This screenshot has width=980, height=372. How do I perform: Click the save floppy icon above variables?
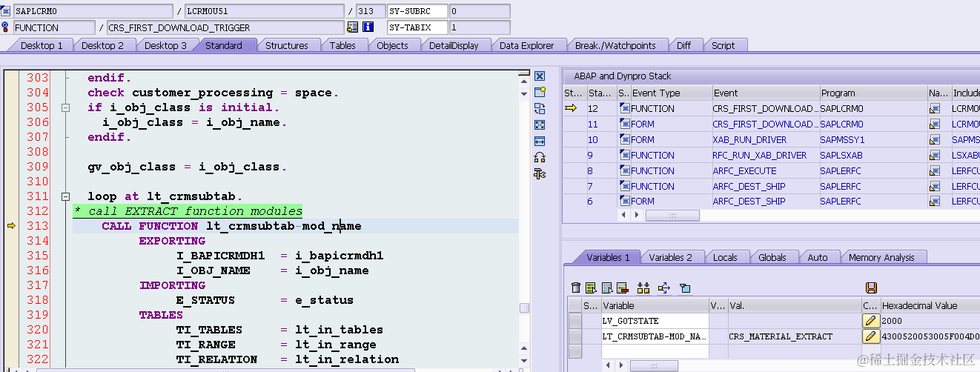pos(872,288)
